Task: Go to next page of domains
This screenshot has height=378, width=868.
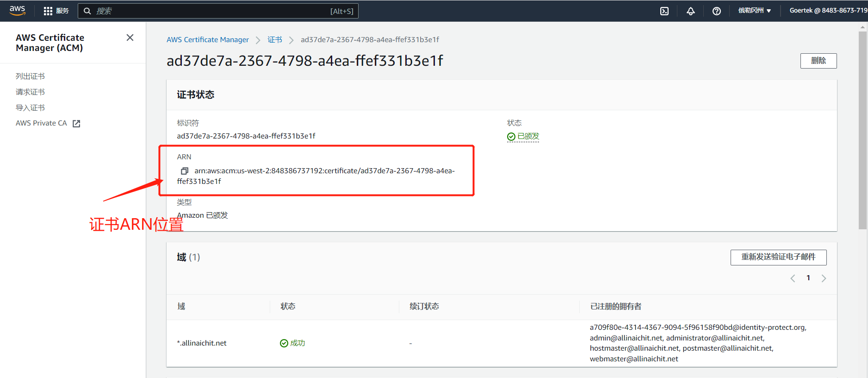Action: [824, 278]
